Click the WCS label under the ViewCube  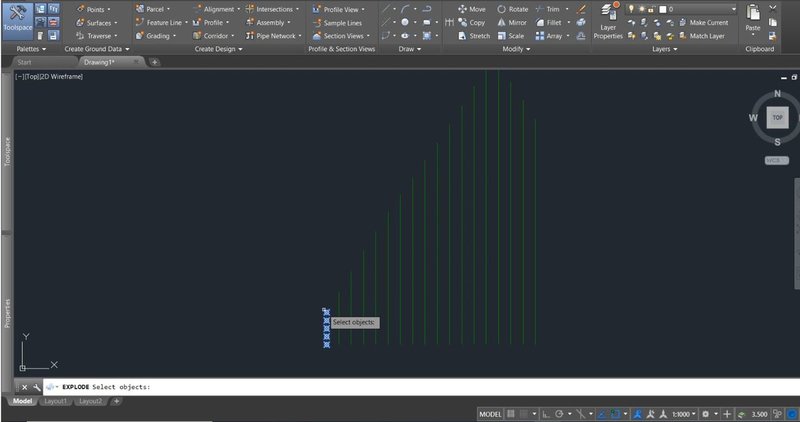(x=776, y=160)
